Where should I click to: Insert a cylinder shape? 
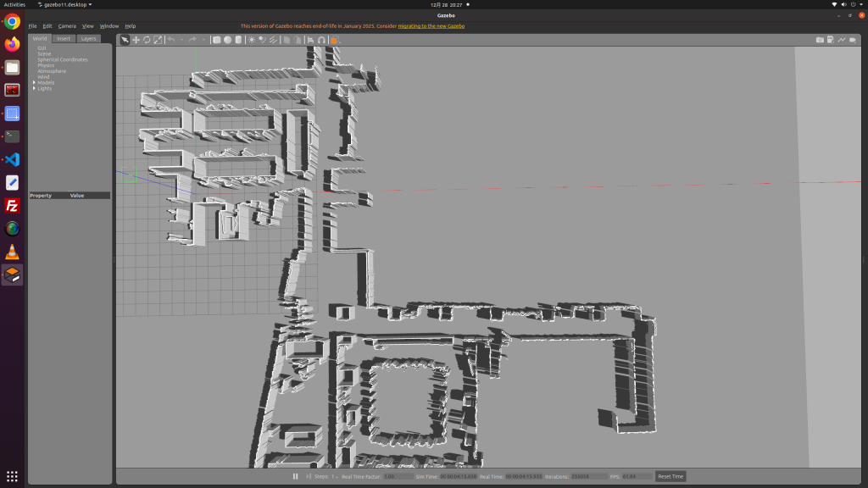click(239, 40)
